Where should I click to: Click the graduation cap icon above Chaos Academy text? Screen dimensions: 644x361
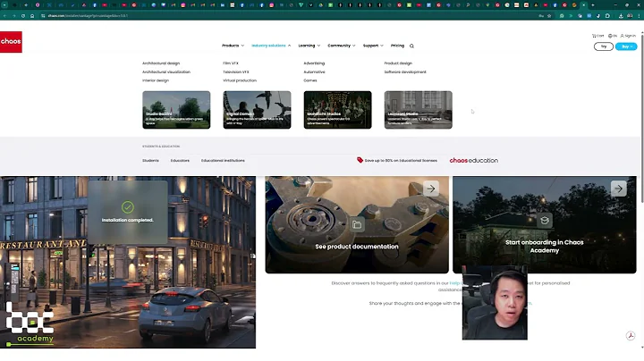pyautogui.click(x=545, y=221)
